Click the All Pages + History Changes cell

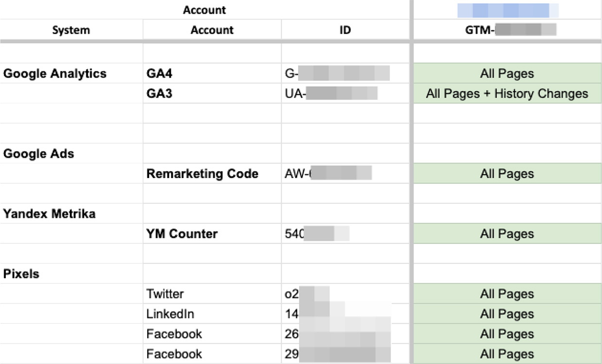[507, 94]
